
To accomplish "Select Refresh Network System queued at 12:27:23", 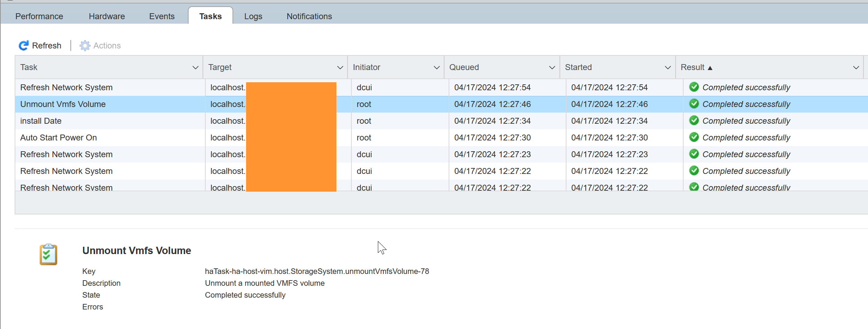I will (x=441, y=154).
